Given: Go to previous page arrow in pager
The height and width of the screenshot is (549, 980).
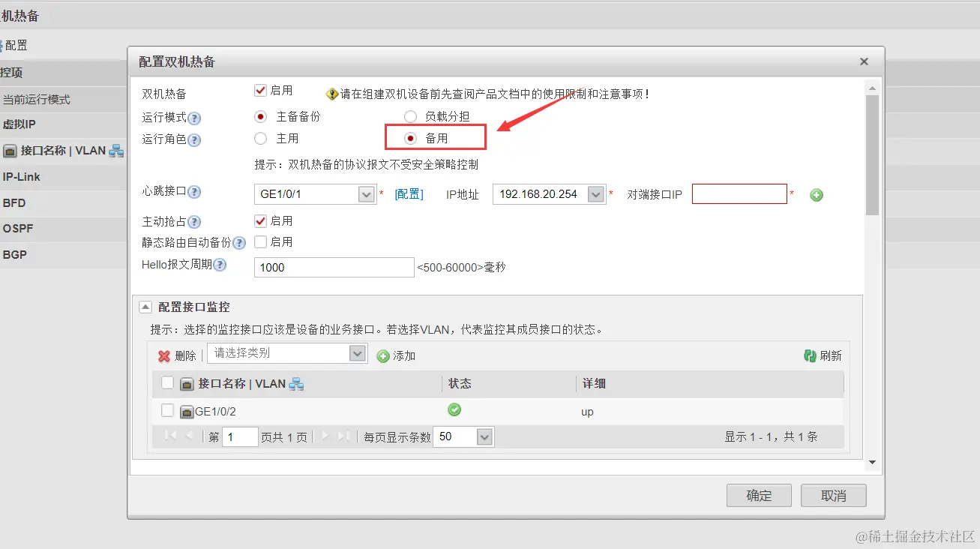Looking at the screenshot, I should pyautogui.click(x=190, y=436).
